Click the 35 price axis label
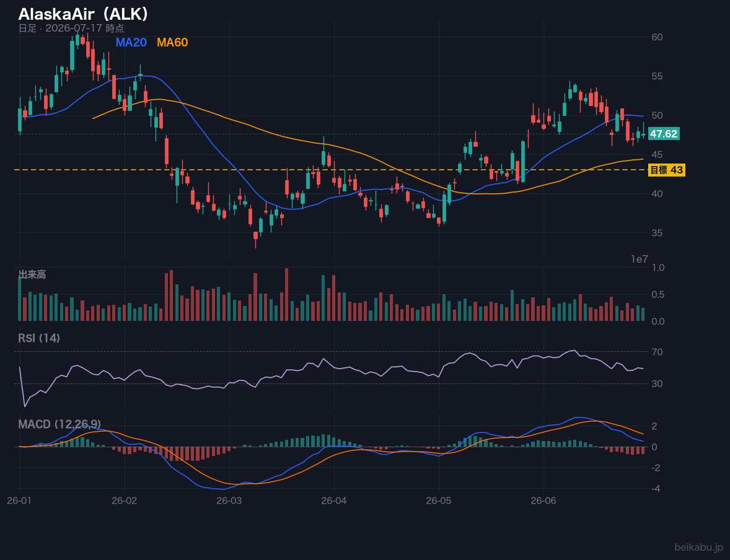 coord(657,233)
